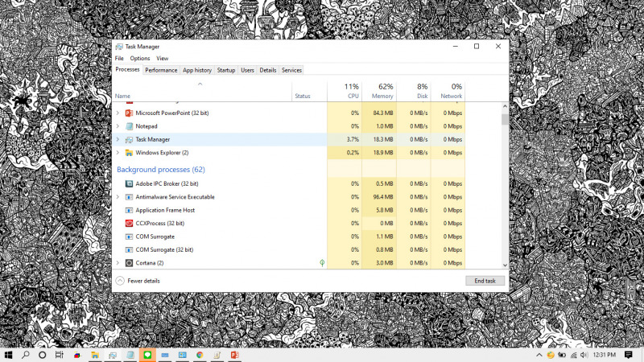Switch to the Startup tab
Screen dimensions: 644x362
click(x=226, y=70)
